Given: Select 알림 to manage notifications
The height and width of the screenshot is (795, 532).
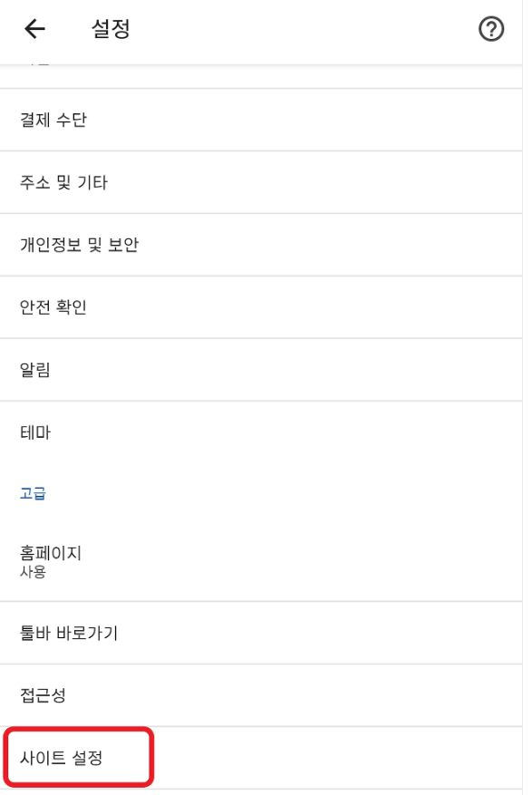Looking at the screenshot, I should coord(34,369).
